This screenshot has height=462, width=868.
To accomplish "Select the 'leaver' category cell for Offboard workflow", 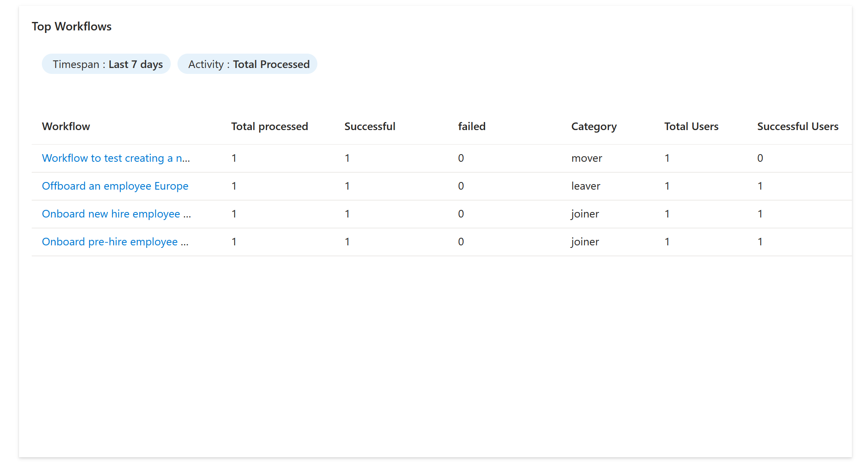I will click(586, 186).
